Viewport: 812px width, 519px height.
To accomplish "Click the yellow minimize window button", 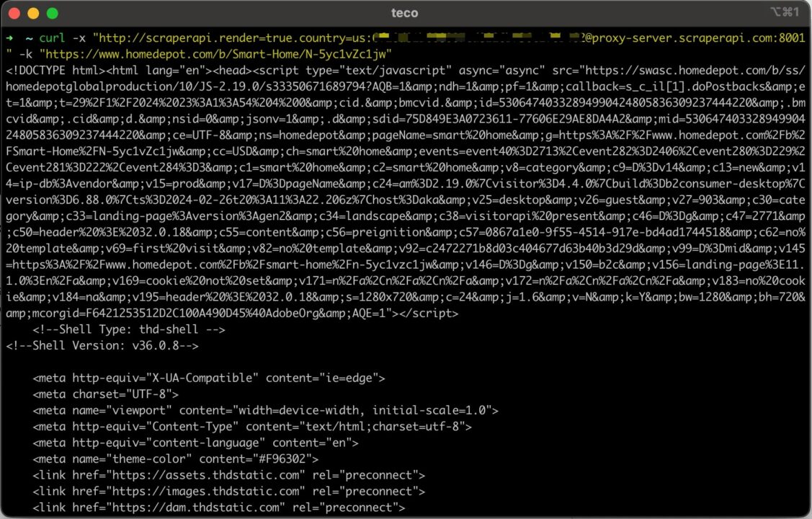I will click(x=33, y=14).
